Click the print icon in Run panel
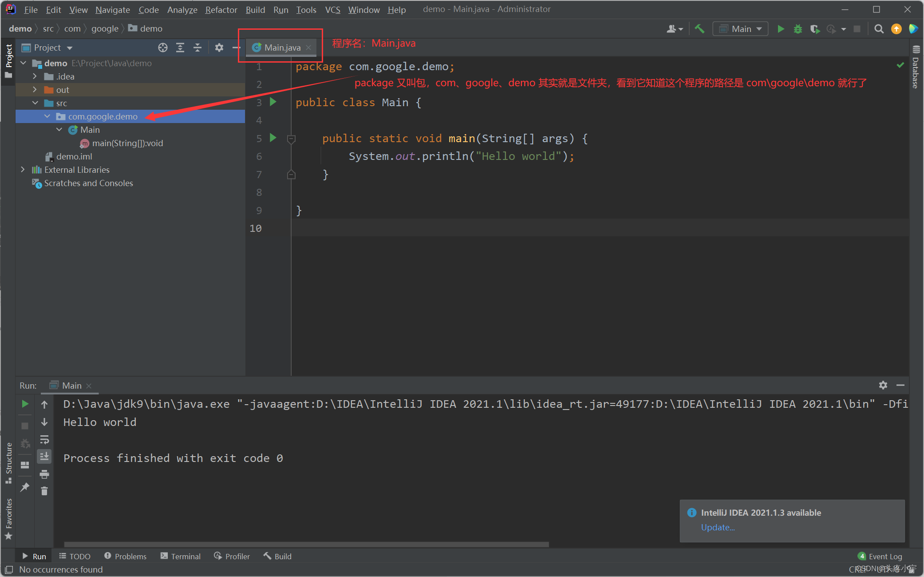 (44, 474)
